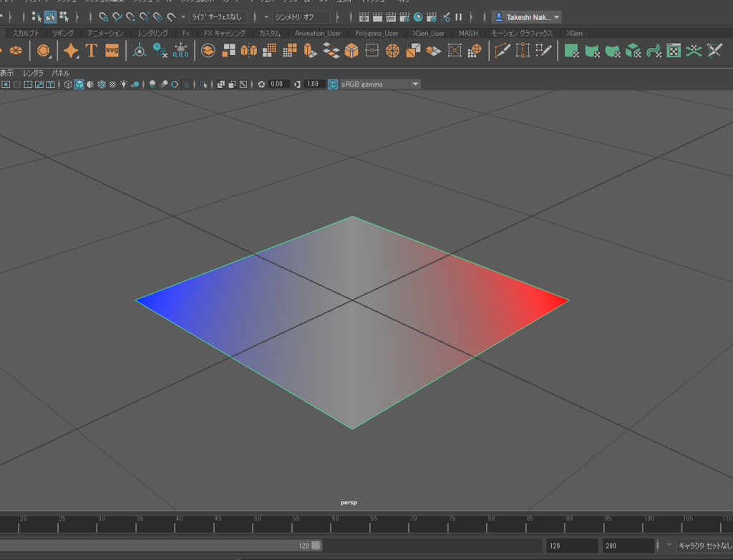Open character set dropdown arrow
Screen dimensions: 733x560
tap(669, 545)
